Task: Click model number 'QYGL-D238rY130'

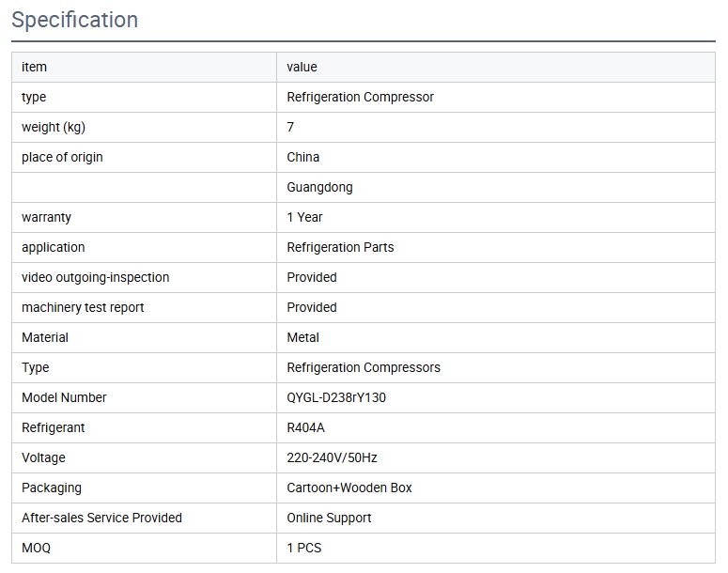Action: tap(336, 397)
